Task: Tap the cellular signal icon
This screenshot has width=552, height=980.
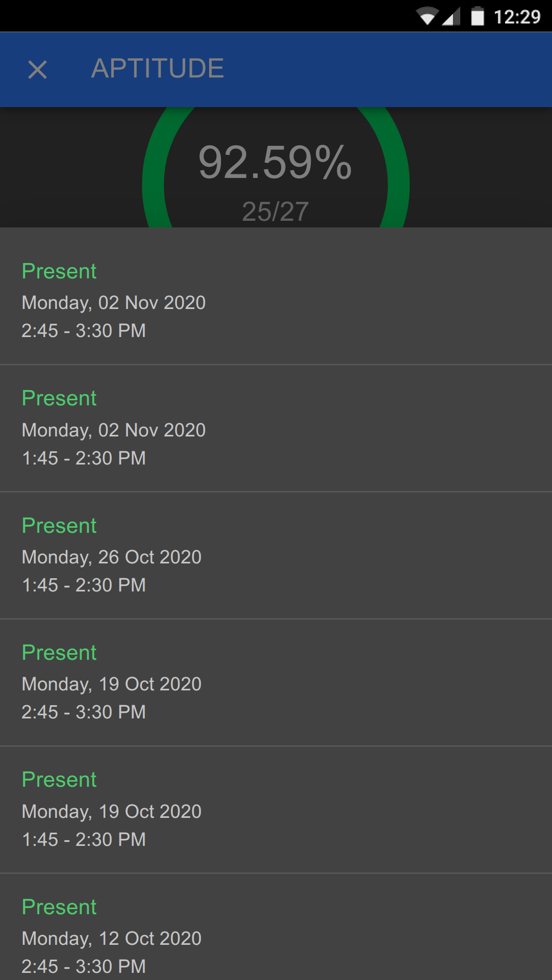Action: 450,17
